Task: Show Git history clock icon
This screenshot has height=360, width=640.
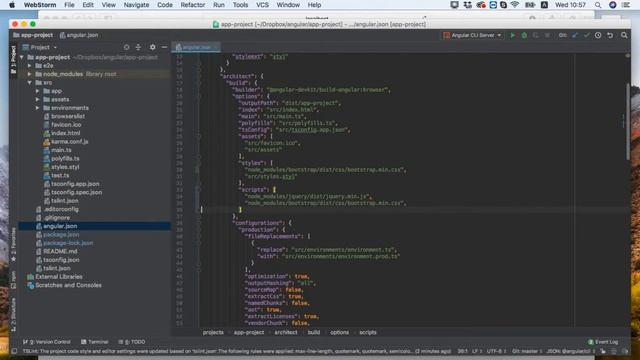Action: click(598, 36)
